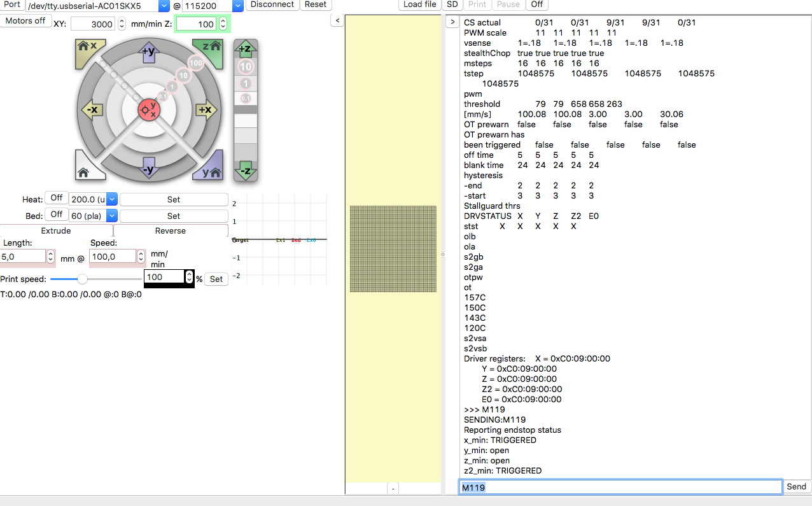This screenshot has height=506, width=812.
Task: Adjust the Print speed slider
Action: [x=82, y=279]
